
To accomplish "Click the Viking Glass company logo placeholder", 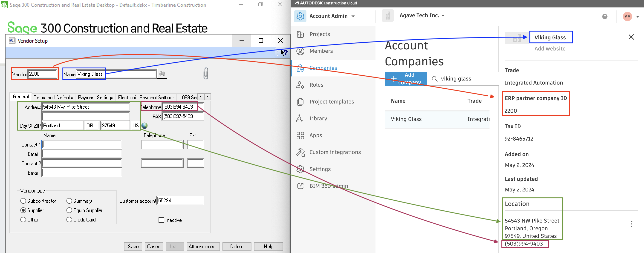I will tap(517, 38).
